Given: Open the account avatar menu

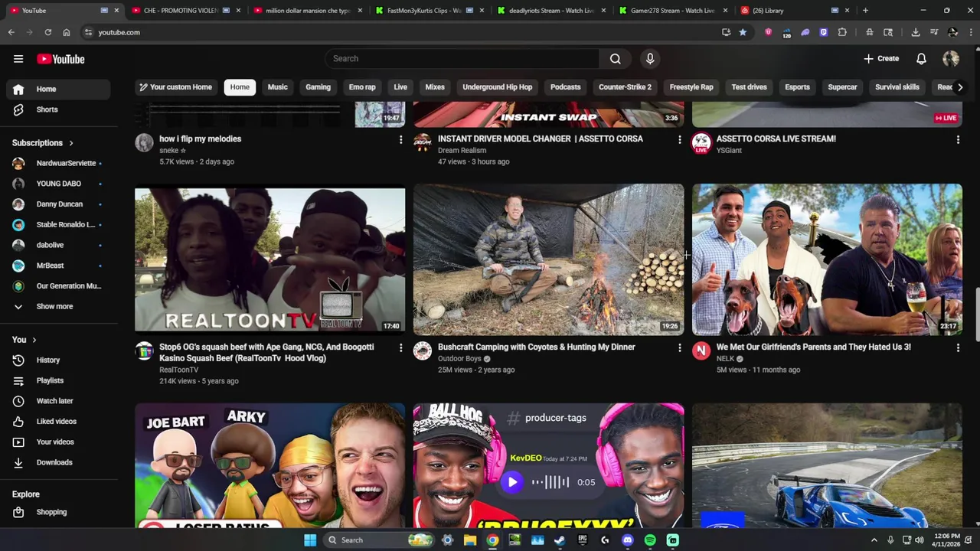Looking at the screenshot, I should tap(951, 59).
